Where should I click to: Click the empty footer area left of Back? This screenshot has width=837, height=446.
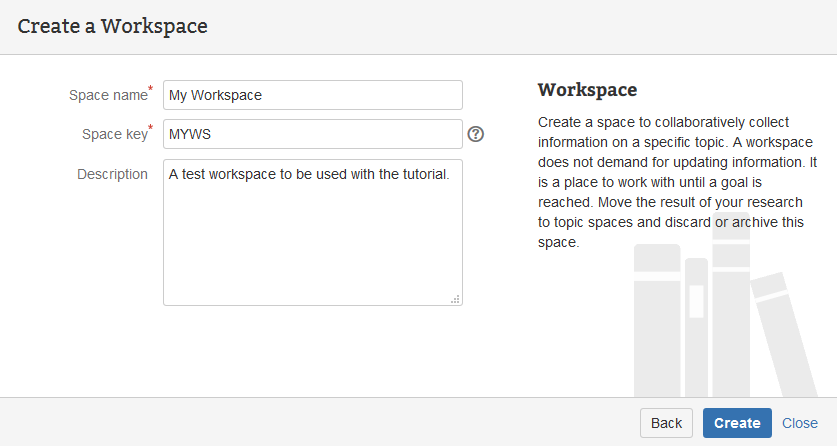click(320, 422)
